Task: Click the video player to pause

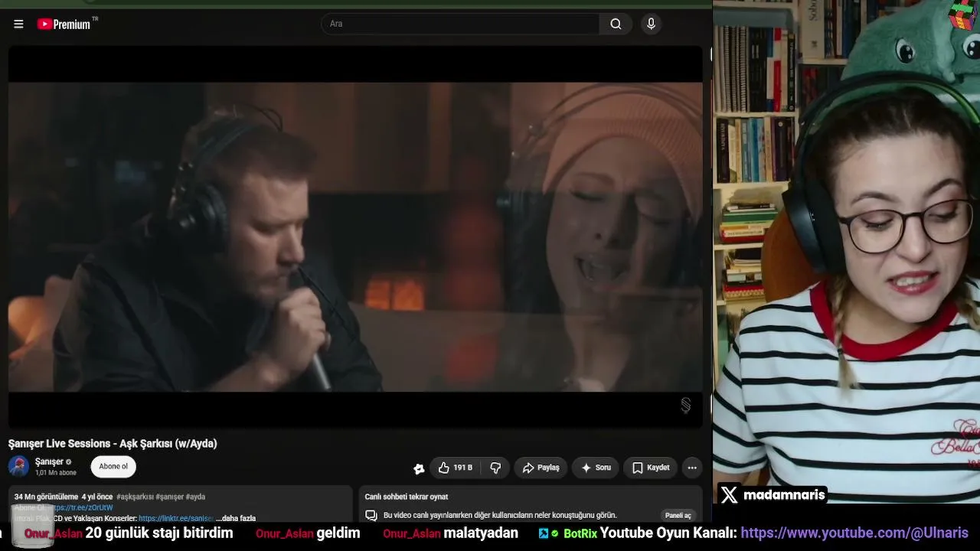Action: tap(355, 236)
